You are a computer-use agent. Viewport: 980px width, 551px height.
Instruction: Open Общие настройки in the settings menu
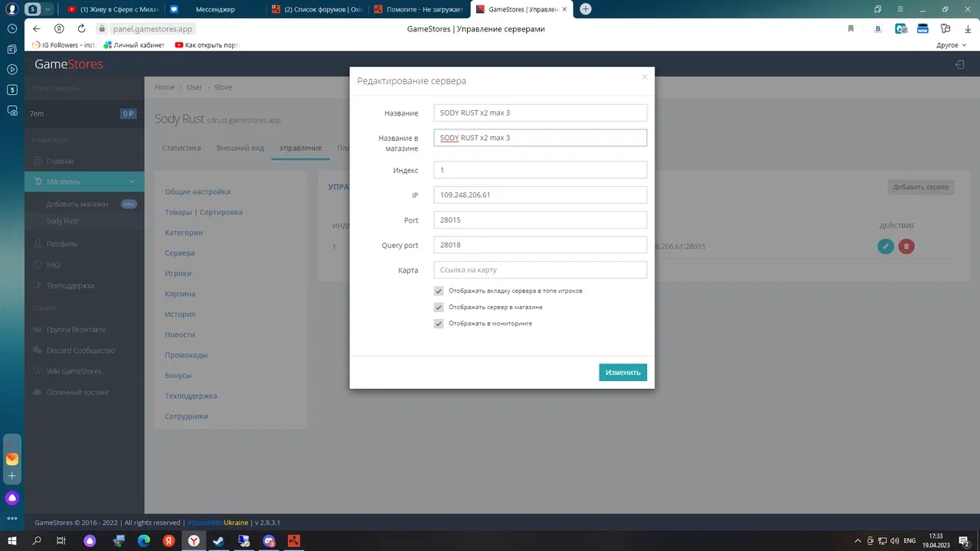[198, 191]
